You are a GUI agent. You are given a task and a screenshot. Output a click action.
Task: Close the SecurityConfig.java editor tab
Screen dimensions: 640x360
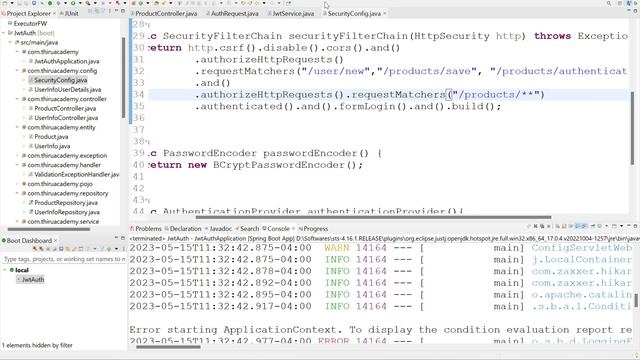click(x=384, y=13)
